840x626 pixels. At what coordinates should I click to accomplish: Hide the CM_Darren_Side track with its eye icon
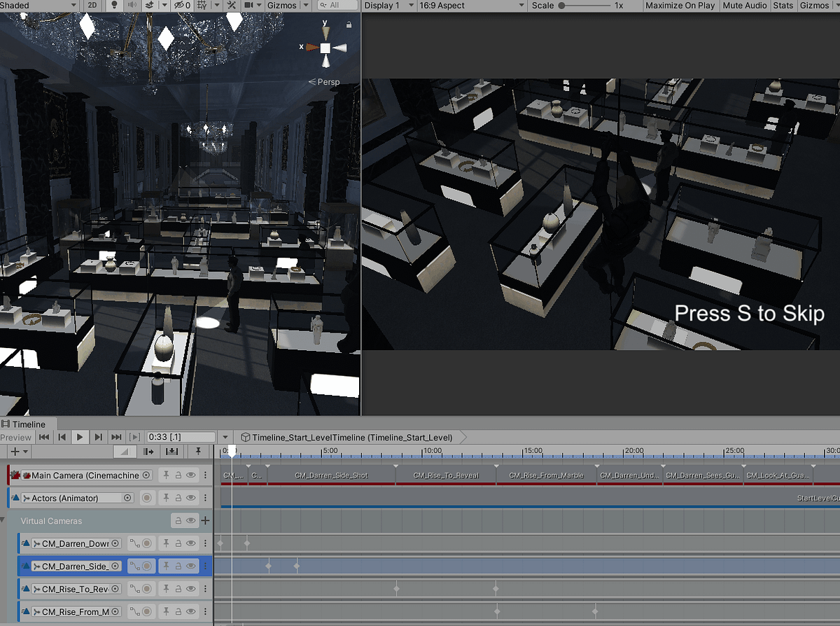coord(192,566)
